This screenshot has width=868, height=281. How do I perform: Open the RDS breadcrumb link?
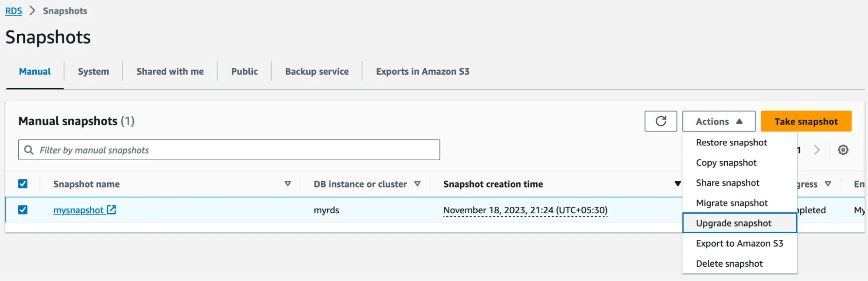[13, 10]
